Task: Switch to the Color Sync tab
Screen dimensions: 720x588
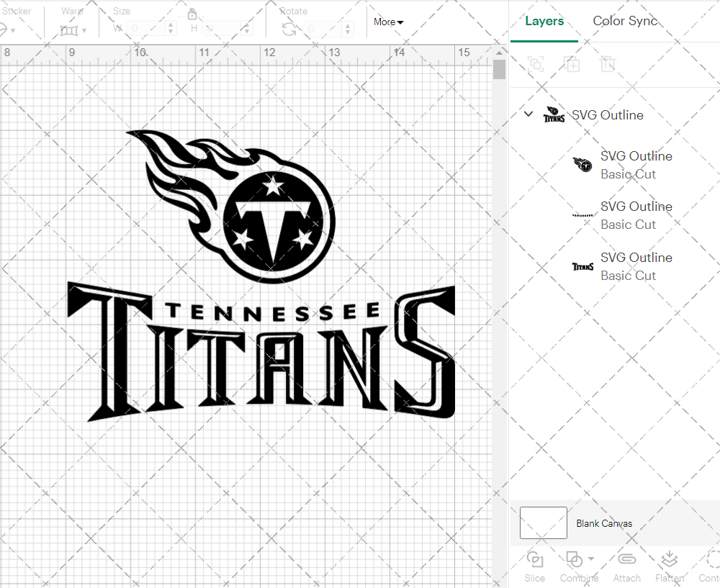Action: pyautogui.click(x=625, y=21)
